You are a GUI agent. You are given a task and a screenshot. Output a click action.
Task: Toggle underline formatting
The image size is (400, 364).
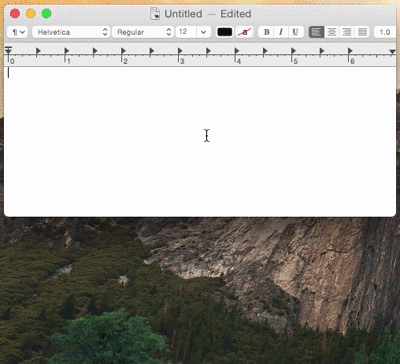point(295,32)
